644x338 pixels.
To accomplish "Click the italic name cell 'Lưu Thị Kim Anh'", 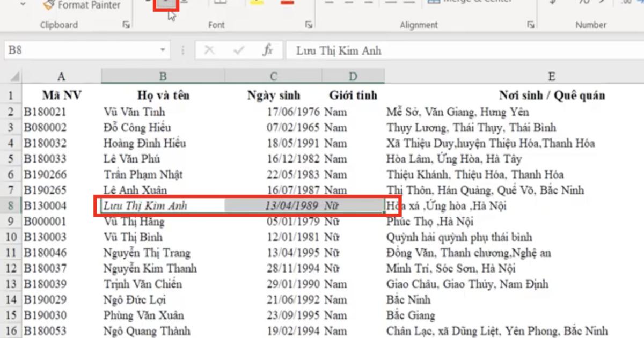I will (x=163, y=206).
